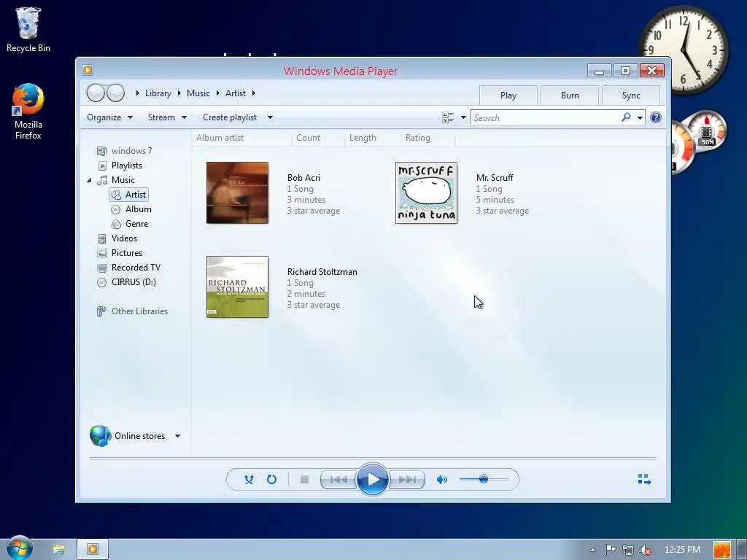Viewport: 747px width, 560px height.
Task: Expand the arrow before Library breadcrumb
Action: [137, 93]
